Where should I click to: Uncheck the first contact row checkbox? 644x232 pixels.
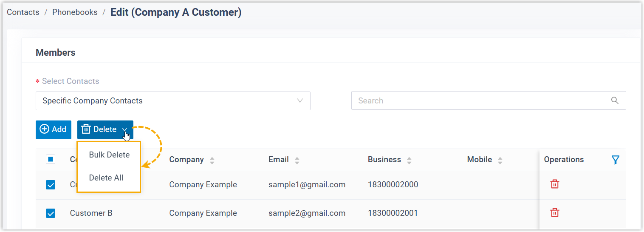(51, 185)
